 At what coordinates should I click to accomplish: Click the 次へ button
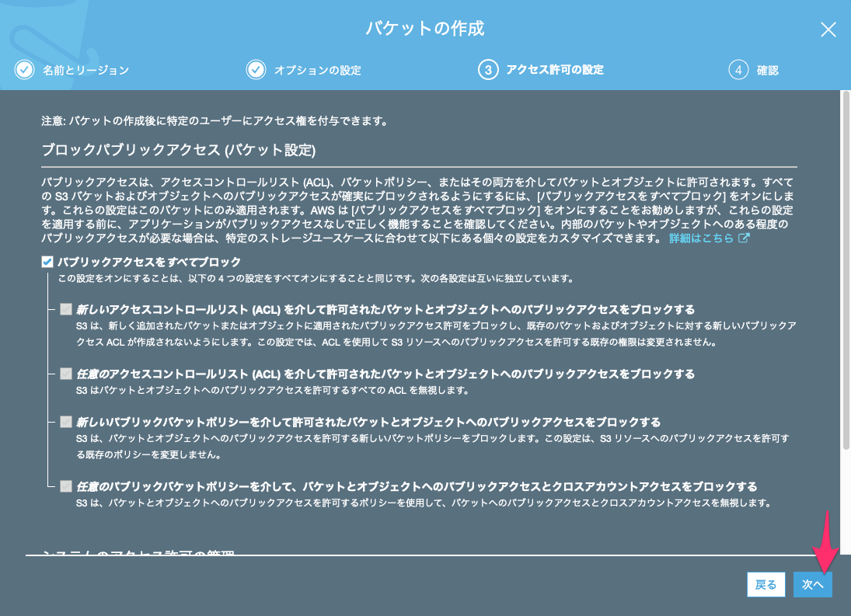[812, 585]
